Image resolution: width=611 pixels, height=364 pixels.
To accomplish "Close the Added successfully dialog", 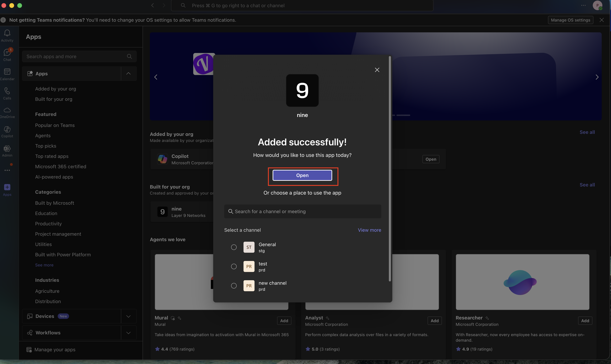I will [377, 70].
